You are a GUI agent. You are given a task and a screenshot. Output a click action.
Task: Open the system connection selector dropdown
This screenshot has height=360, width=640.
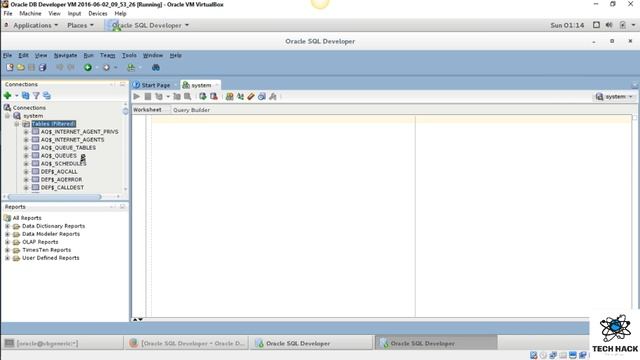click(614, 97)
